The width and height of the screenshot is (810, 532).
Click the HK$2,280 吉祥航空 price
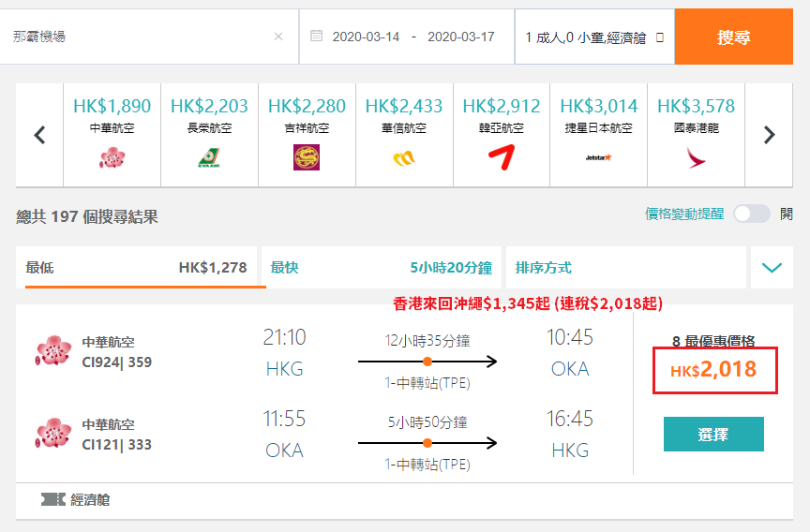pyautogui.click(x=307, y=106)
